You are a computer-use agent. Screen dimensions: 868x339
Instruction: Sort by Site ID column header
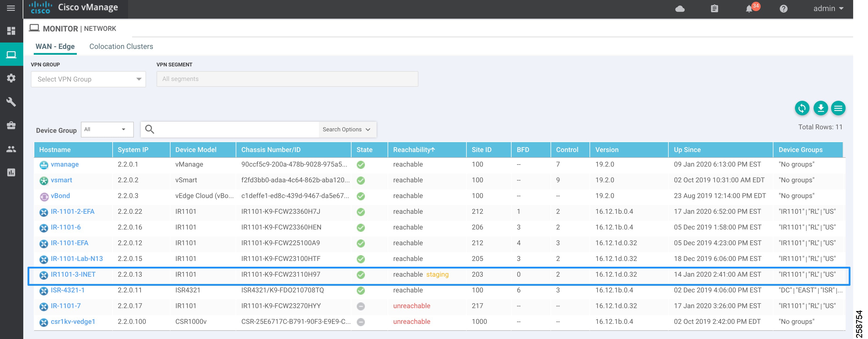point(489,150)
